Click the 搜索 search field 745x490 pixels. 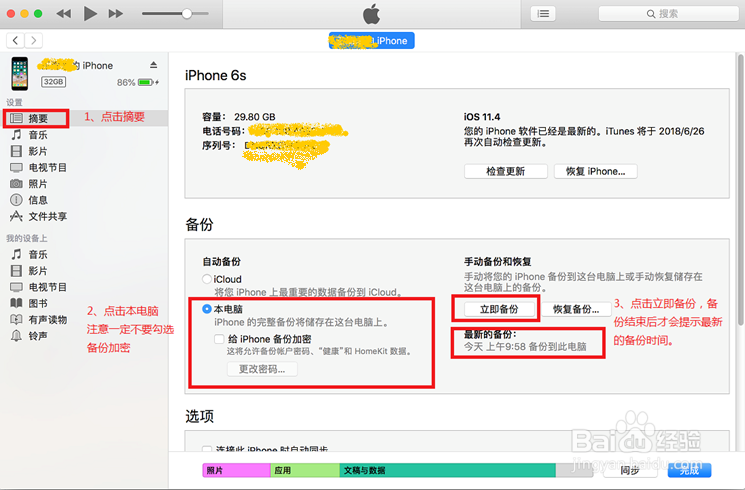[x=668, y=14]
